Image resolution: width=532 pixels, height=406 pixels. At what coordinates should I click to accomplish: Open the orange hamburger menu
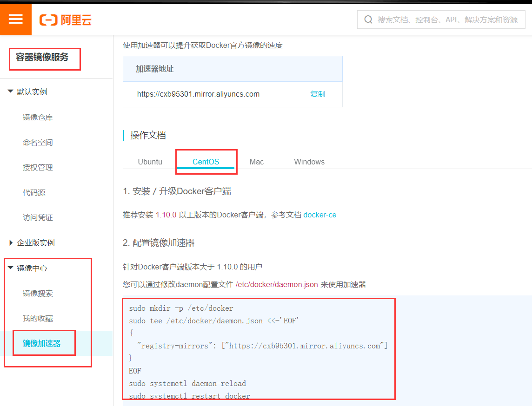(16, 20)
